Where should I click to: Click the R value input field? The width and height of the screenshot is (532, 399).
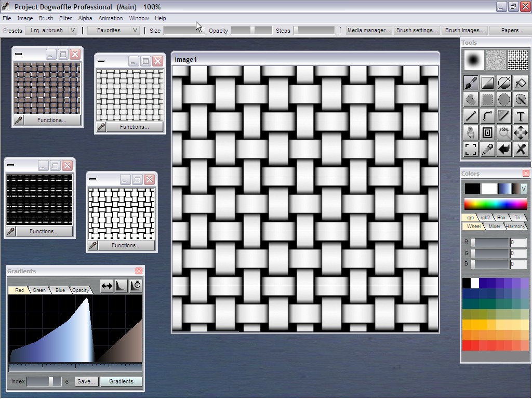tap(518, 243)
